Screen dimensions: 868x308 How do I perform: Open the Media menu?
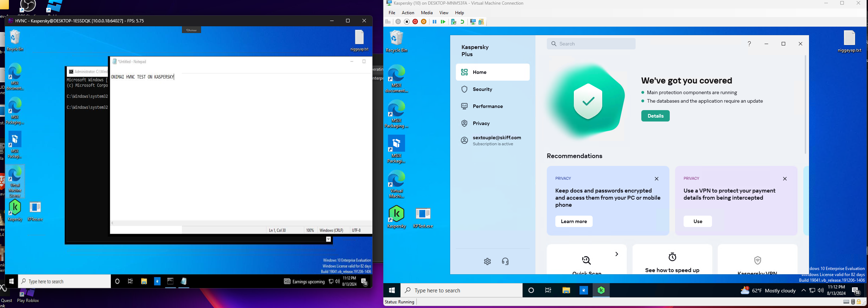426,13
